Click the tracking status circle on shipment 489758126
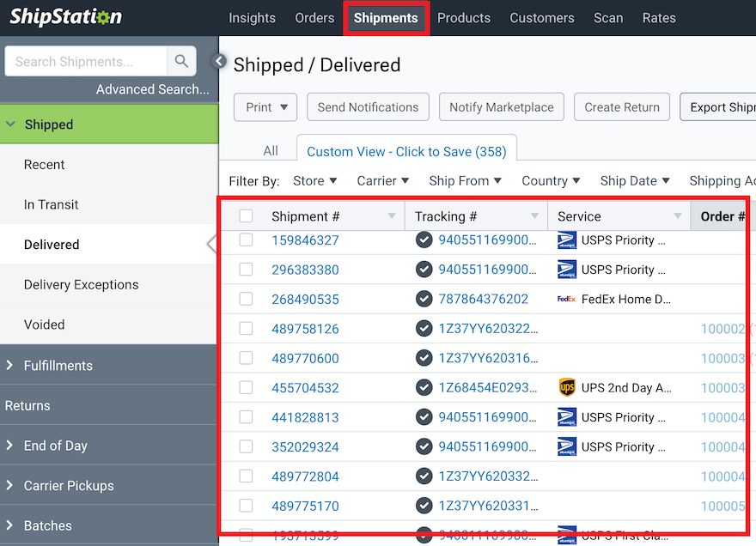Image resolution: width=756 pixels, height=546 pixels. click(x=424, y=329)
